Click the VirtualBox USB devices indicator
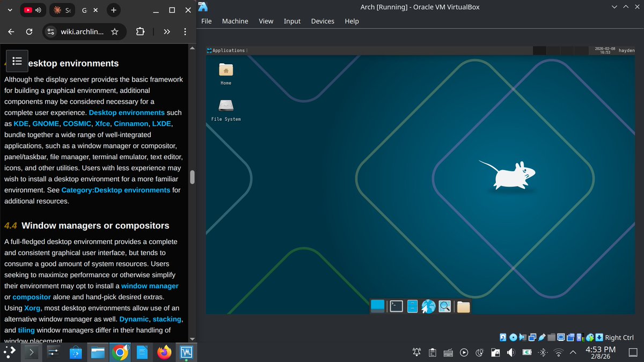 [541, 337]
